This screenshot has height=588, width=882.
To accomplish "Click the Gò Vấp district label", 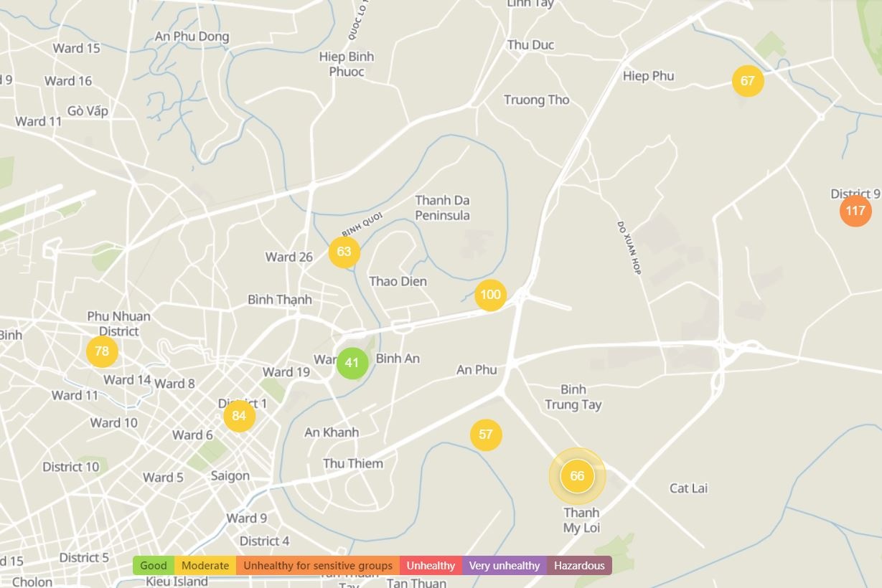I will click(x=88, y=110).
